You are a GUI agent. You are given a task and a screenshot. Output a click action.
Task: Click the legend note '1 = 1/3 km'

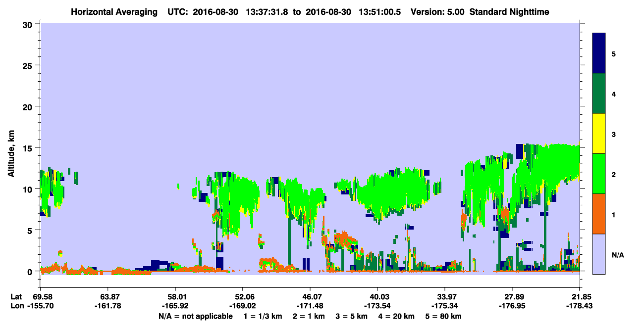(263, 316)
